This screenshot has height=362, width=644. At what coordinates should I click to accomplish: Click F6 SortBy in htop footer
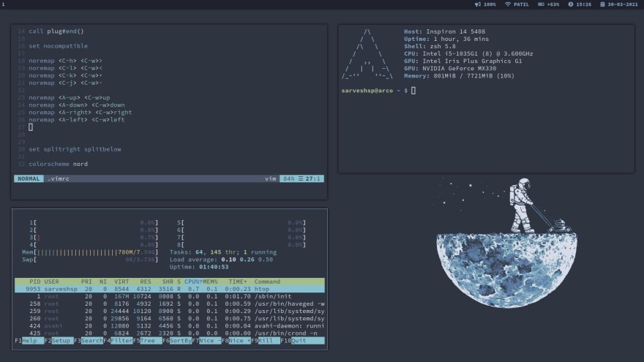177,341
